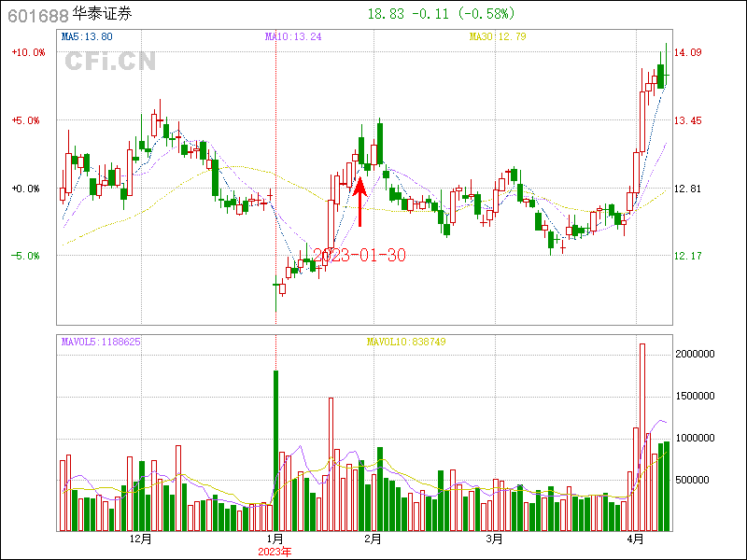Click the CFi.CN watermark logo
This screenshot has height=560, width=747.
click(110, 61)
